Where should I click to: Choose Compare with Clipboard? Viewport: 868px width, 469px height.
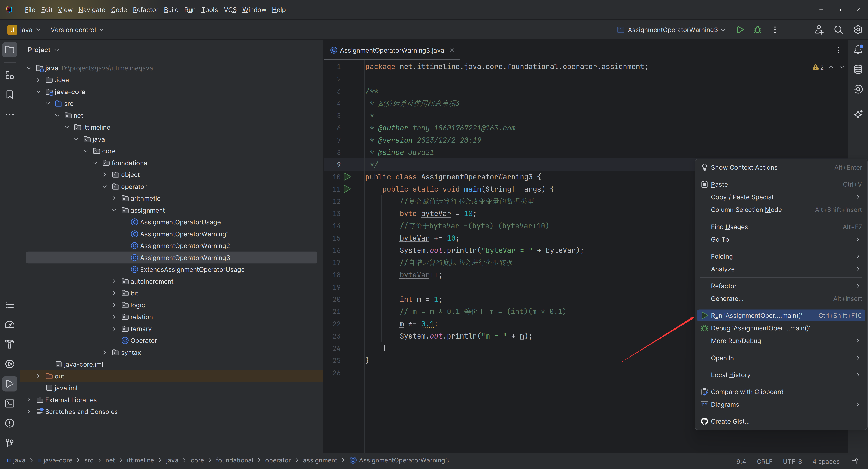pos(781,392)
